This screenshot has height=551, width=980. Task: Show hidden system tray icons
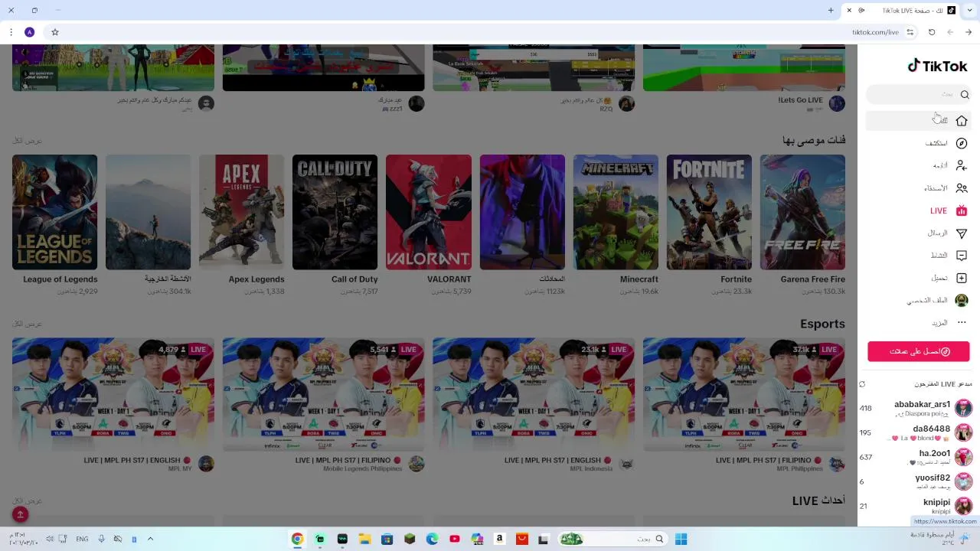(150, 539)
